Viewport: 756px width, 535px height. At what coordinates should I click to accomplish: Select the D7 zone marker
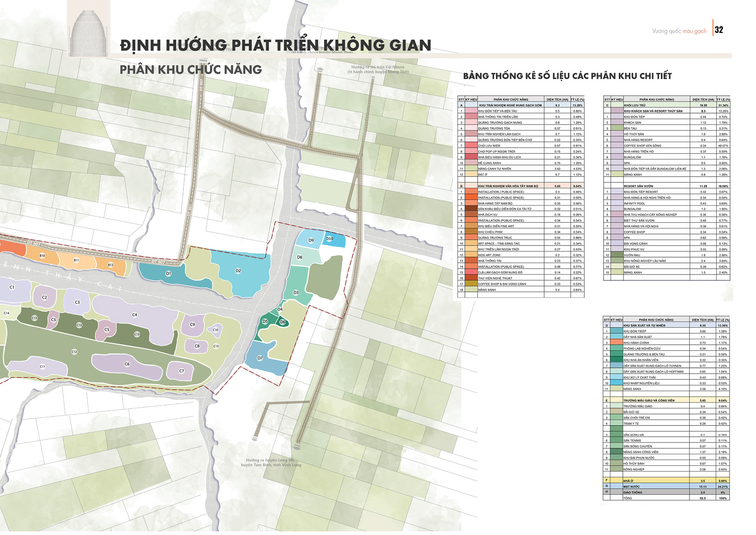(x=260, y=358)
